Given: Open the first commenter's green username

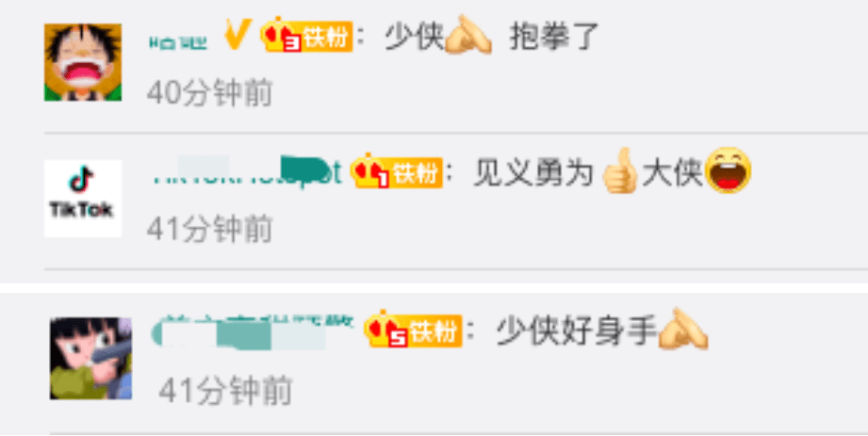Looking at the screenshot, I should (178, 42).
